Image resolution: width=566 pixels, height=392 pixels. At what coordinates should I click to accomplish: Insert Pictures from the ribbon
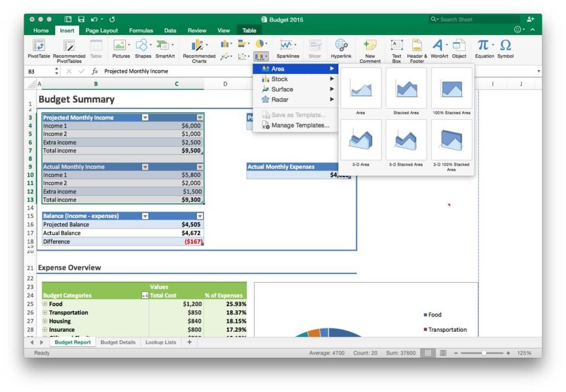121,49
